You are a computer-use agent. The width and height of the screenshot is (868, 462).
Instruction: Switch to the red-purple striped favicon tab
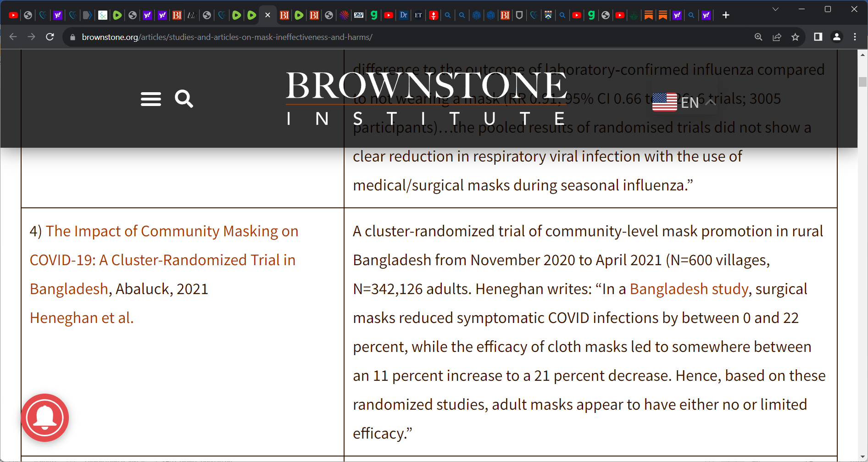click(x=344, y=15)
